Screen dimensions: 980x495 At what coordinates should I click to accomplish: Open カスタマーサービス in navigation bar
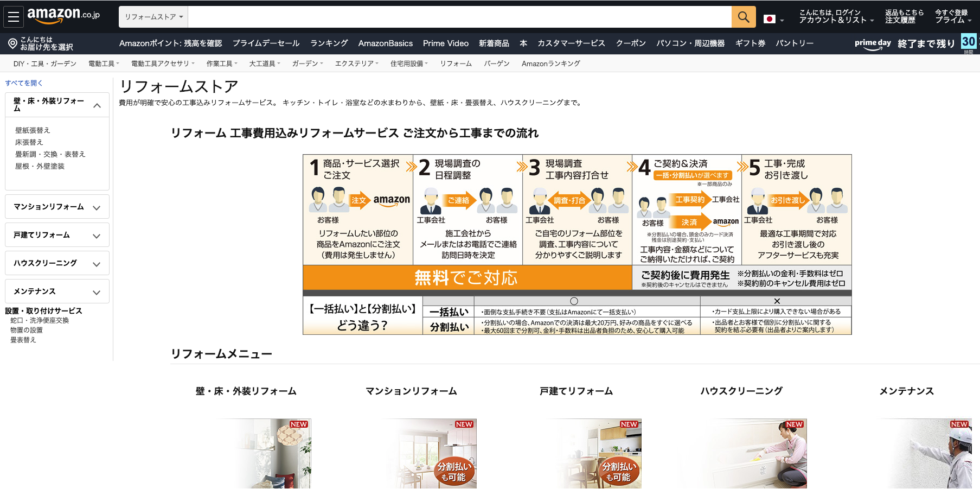pos(571,43)
